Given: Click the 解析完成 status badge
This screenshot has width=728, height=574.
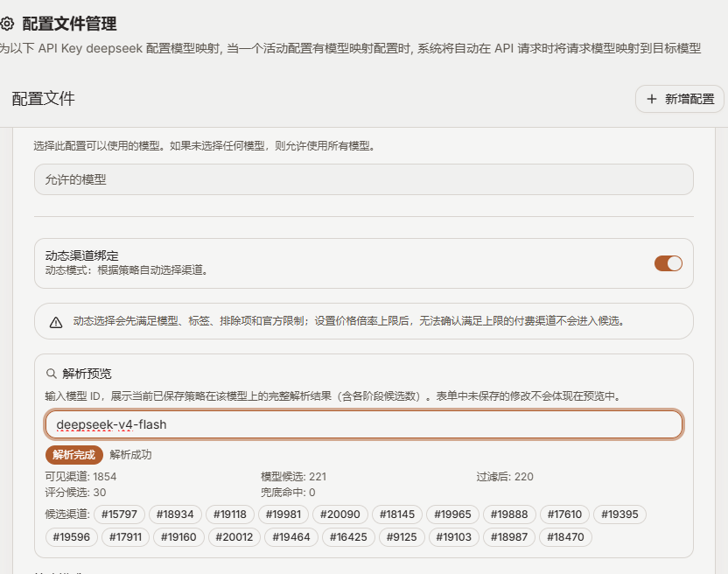Looking at the screenshot, I should pyautogui.click(x=73, y=455).
